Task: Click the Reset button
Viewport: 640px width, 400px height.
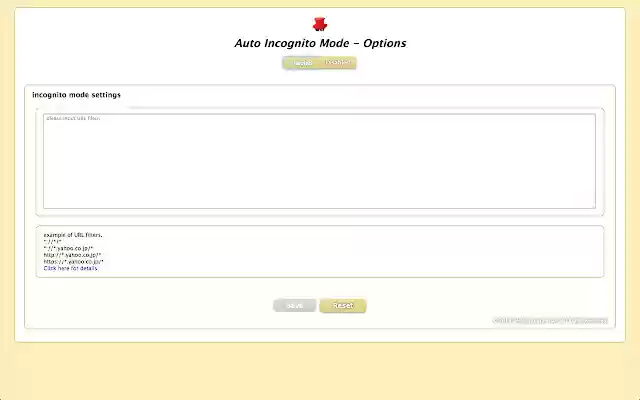Action: [342, 305]
